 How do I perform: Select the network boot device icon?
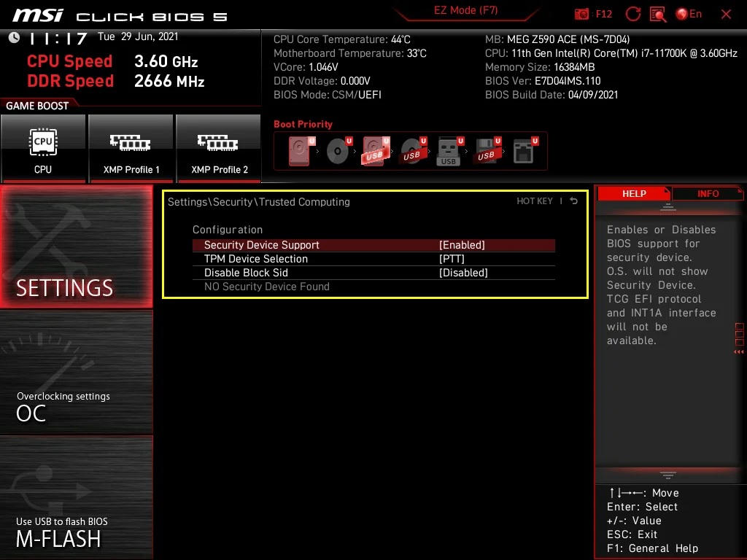(525, 151)
